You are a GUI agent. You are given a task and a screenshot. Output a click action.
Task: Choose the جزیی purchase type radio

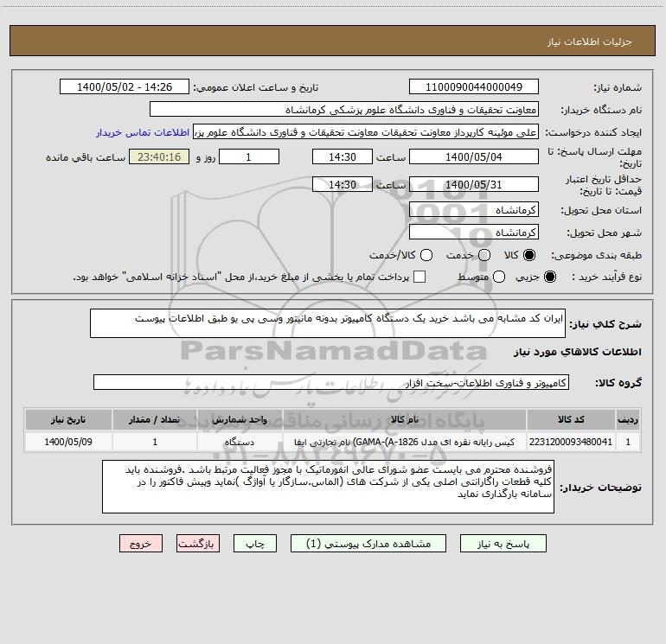click(549, 277)
